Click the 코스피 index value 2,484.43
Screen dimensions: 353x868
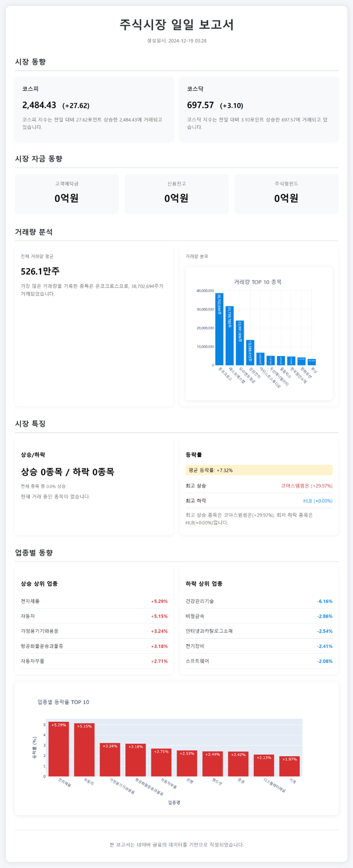[40, 105]
